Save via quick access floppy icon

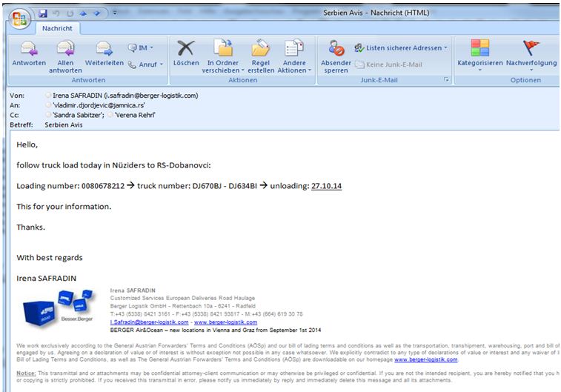[43, 13]
